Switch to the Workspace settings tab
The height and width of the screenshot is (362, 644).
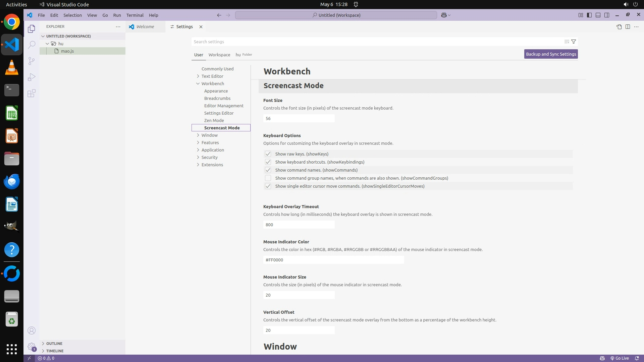pos(219,55)
